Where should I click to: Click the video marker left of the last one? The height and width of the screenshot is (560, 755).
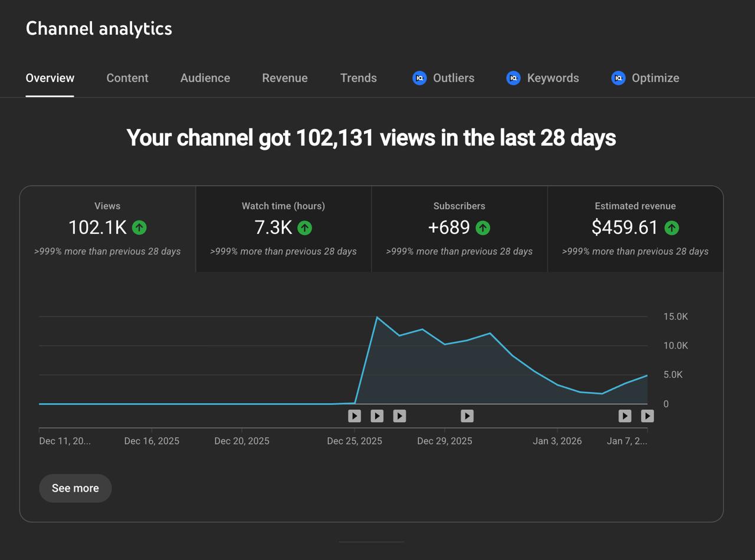(x=625, y=416)
